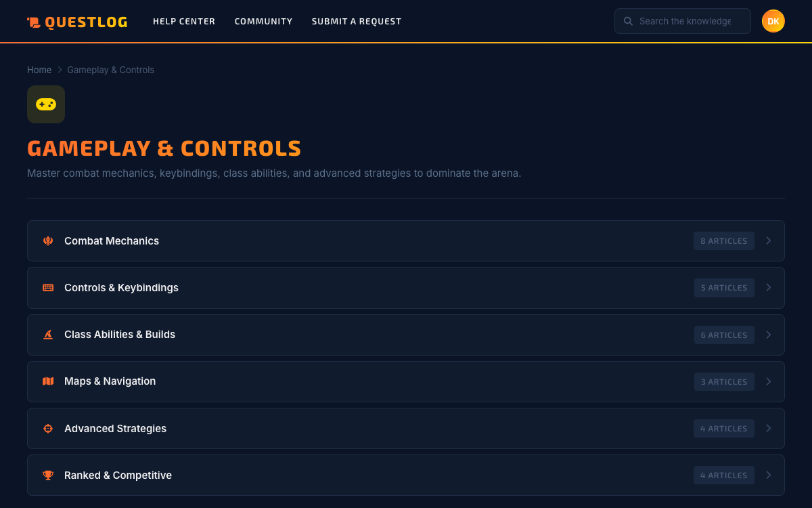Expand the Maps & Navigation chevron
The width and height of the screenshot is (812, 508).
pos(768,381)
